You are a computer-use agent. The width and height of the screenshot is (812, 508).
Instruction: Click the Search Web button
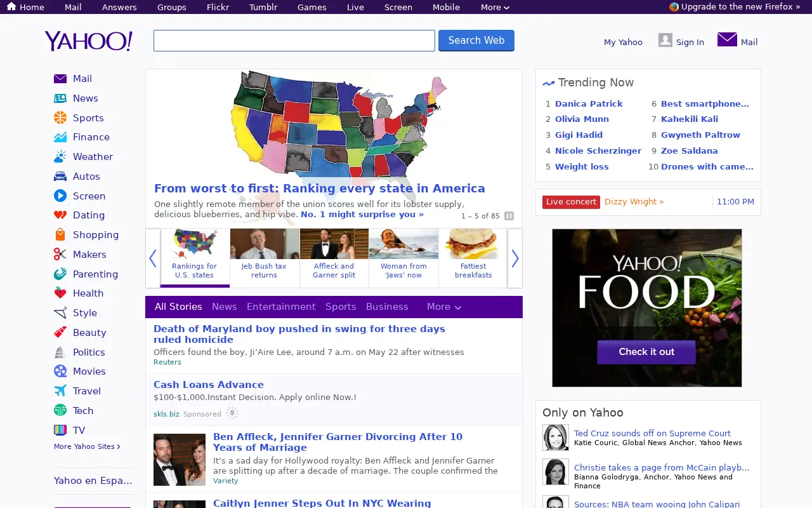click(x=476, y=40)
